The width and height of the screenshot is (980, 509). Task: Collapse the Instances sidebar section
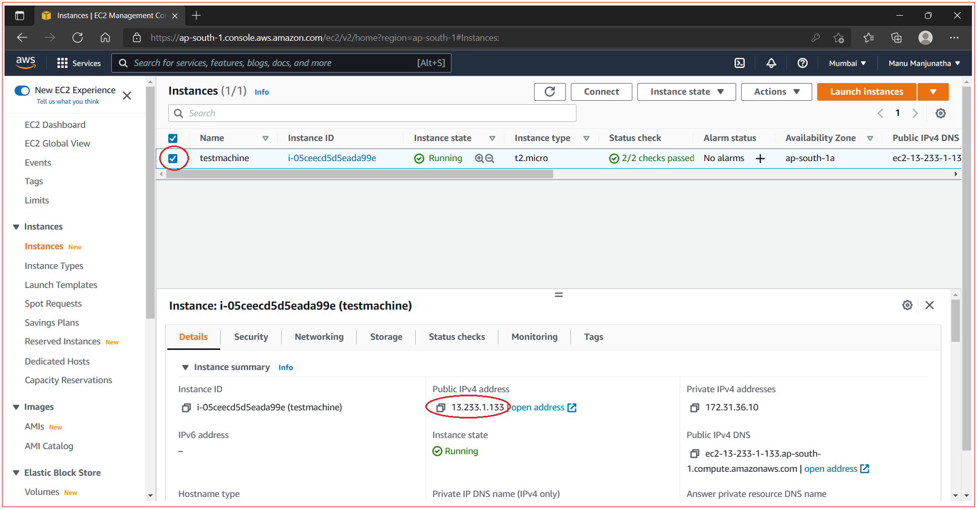(16, 227)
